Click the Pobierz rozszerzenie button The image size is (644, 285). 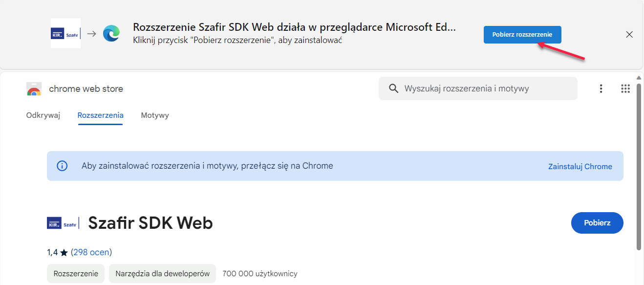click(522, 35)
